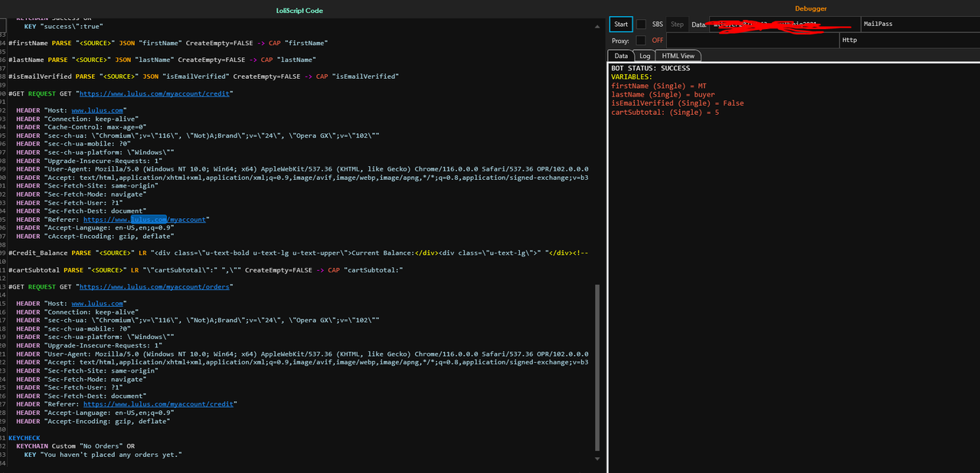This screenshot has width=980, height=473.
Task: Click the '#lastName PARSE' code line
Action: tap(162, 60)
